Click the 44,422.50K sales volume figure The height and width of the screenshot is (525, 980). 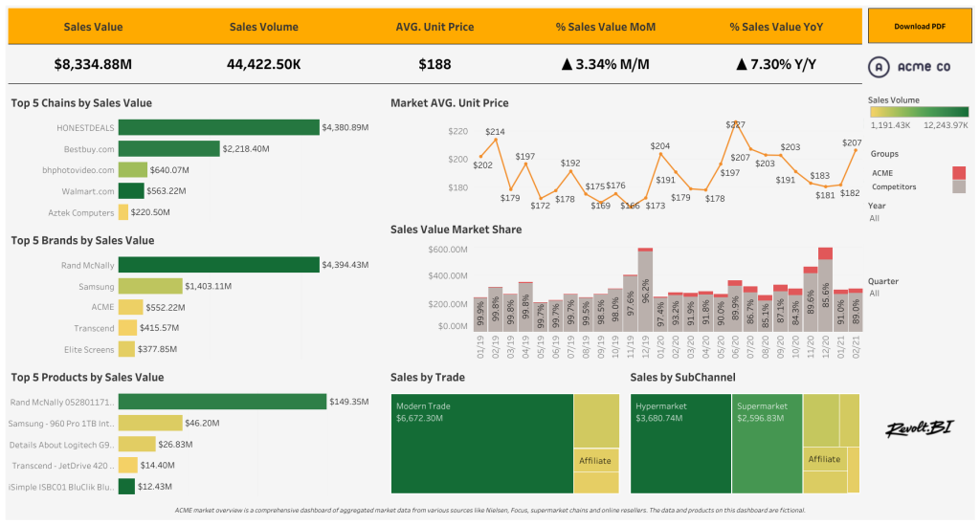(x=264, y=64)
